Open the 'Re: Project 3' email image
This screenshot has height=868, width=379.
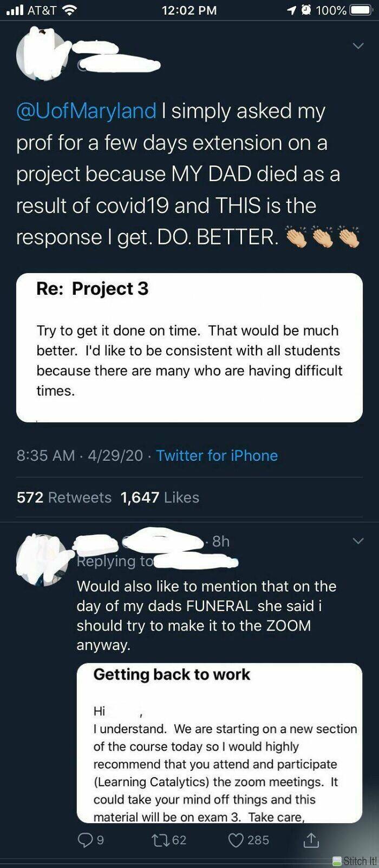tap(189, 347)
